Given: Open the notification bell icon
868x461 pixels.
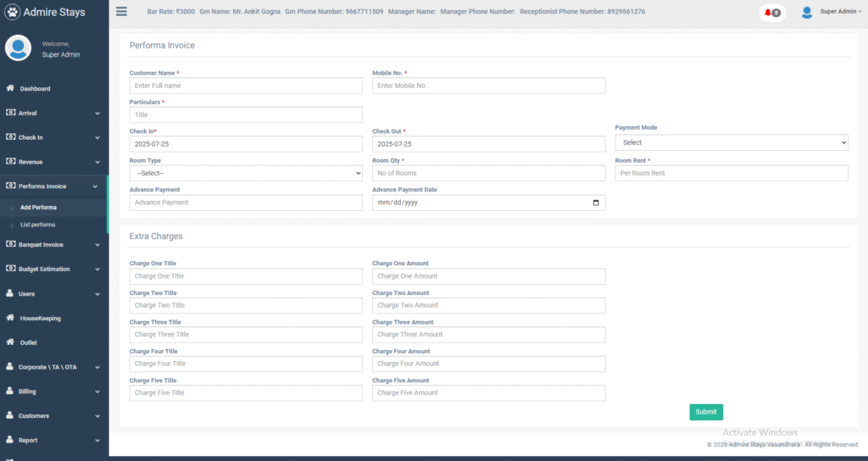Looking at the screenshot, I should click(x=768, y=13).
